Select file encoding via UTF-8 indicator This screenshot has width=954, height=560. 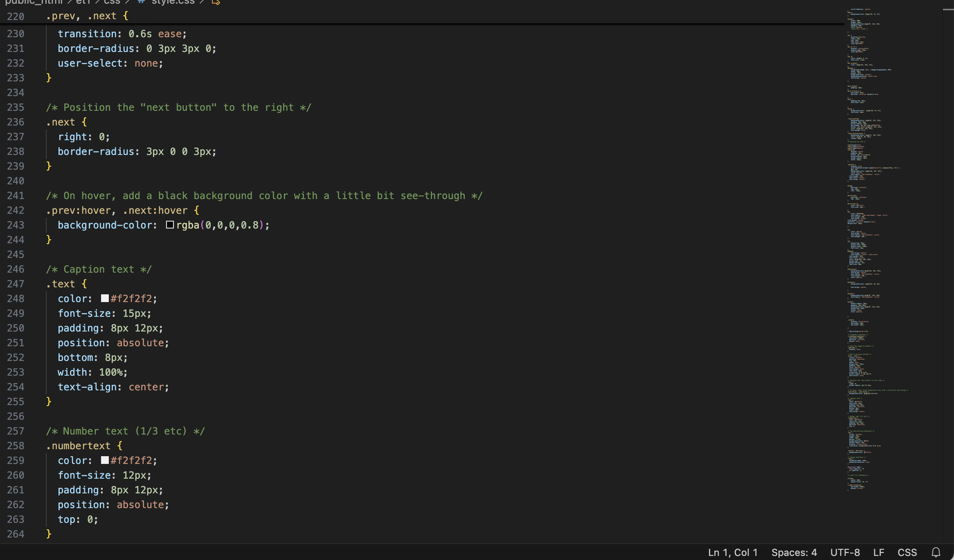pos(845,552)
